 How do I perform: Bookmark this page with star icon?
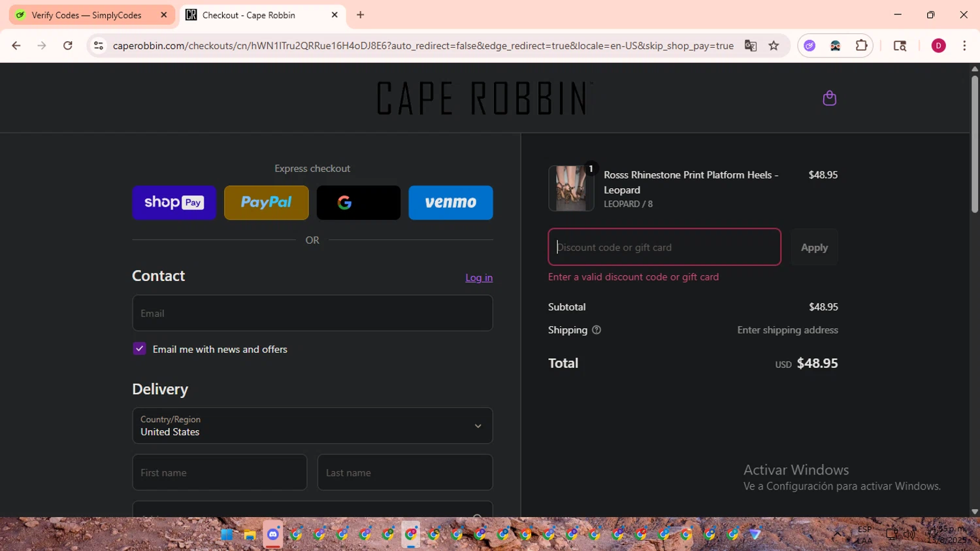(x=774, y=46)
